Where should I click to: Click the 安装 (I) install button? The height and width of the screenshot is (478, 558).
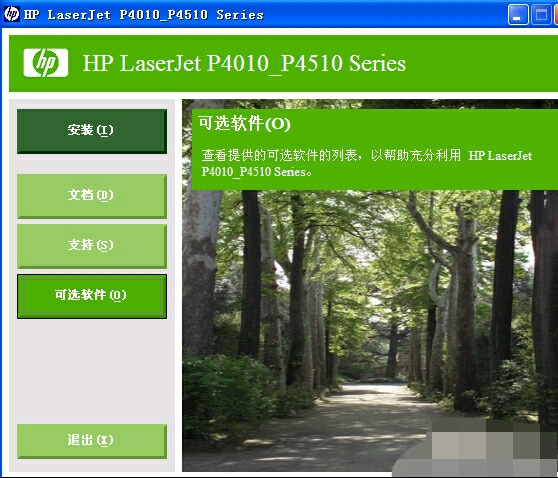92,131
